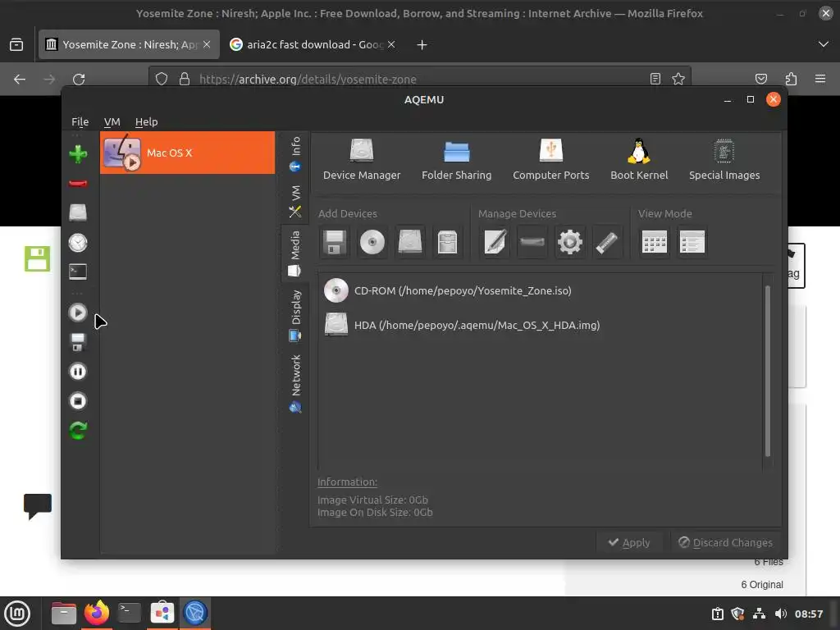
Task: Stop the virtual machine
Action: click(x=78, y=400)
